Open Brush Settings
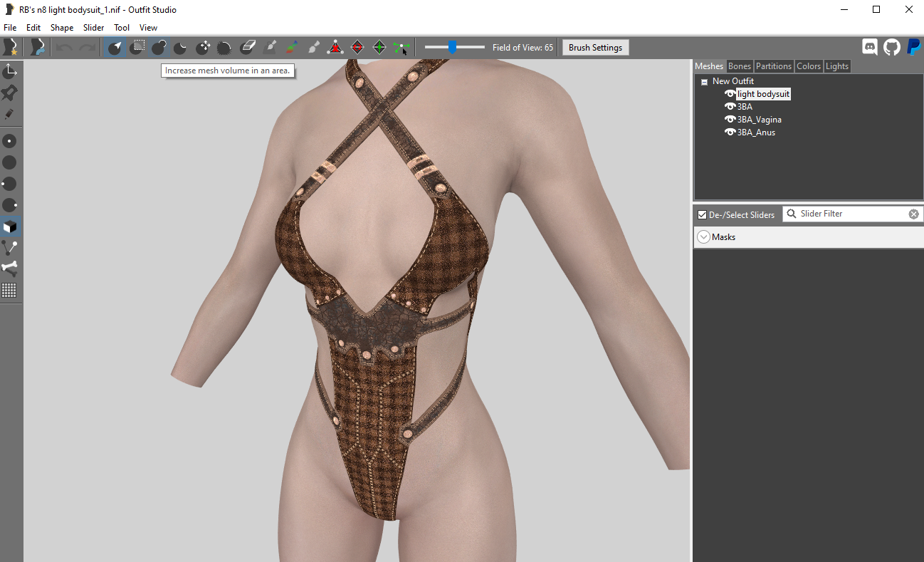The height and width of the screenshot is (562, 924). [x=595, y=48]
